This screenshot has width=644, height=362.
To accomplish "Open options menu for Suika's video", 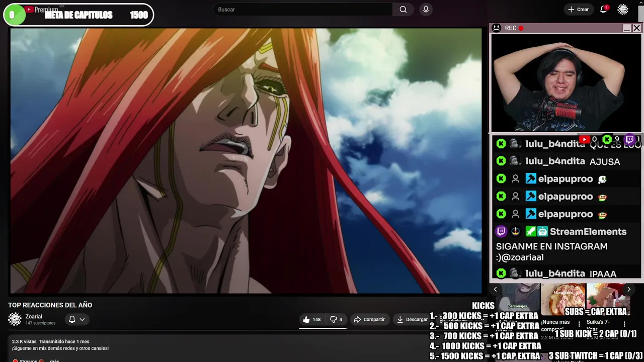I will pyautogui.click(x=624, y=324).
